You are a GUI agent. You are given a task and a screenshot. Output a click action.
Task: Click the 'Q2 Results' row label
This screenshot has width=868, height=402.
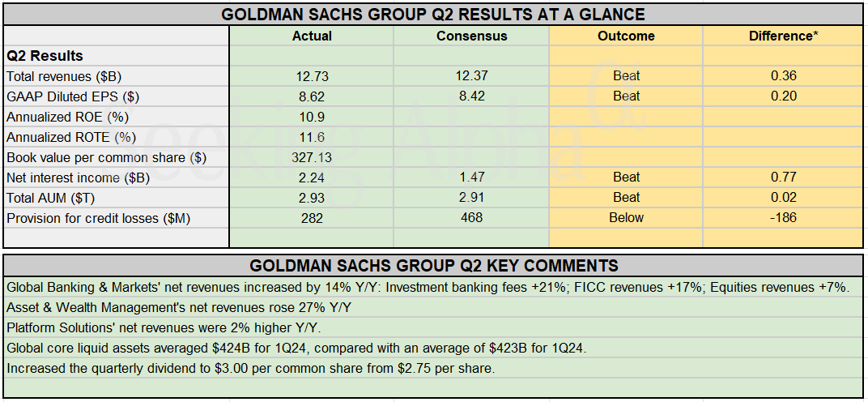pyautogui.click(x=45, y=56)
